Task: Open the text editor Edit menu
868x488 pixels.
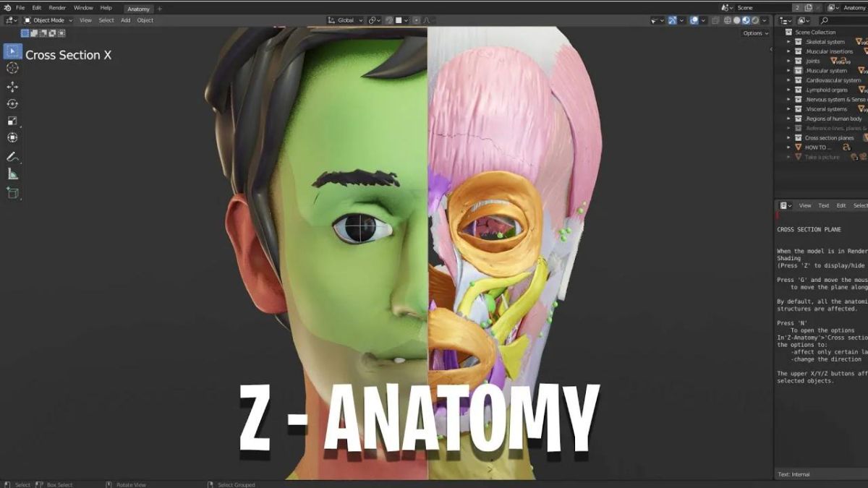Action: click(x=841, y=205)
